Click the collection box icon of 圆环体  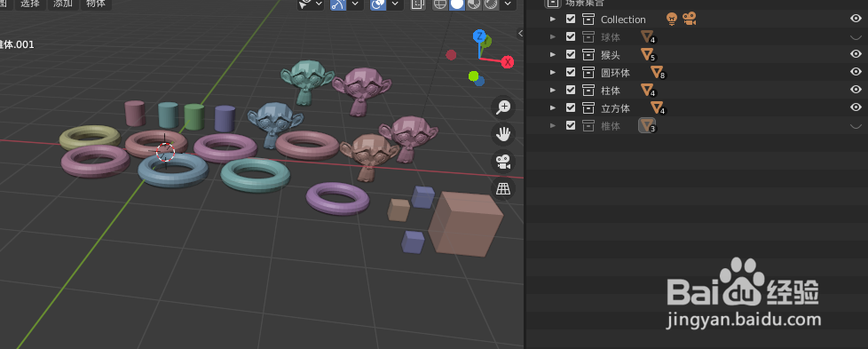point(588,73)
